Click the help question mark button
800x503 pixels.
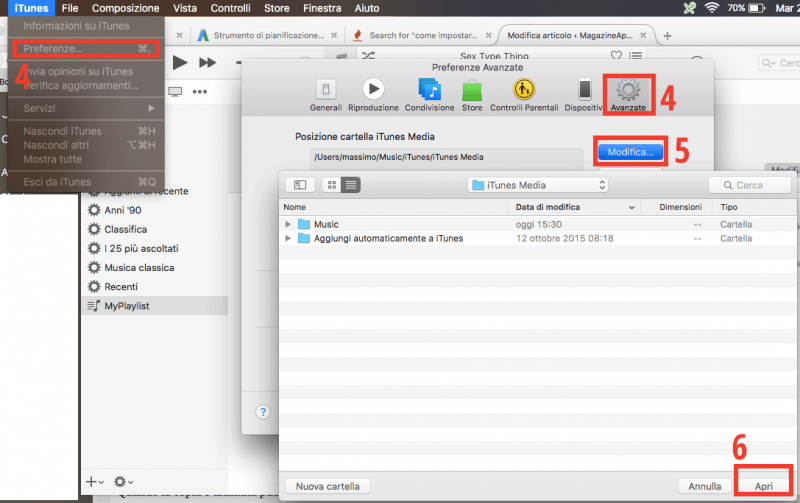[263, 412]
